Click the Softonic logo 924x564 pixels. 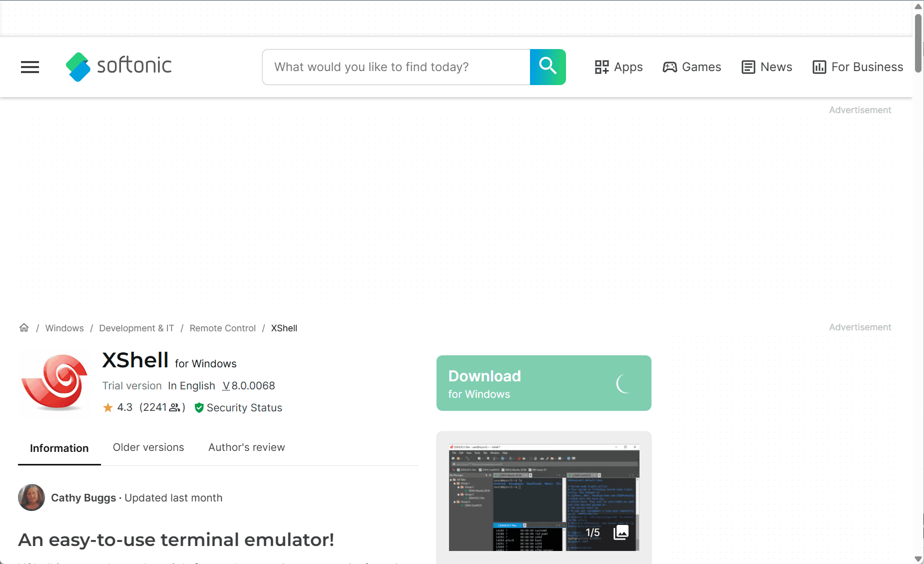119,67
